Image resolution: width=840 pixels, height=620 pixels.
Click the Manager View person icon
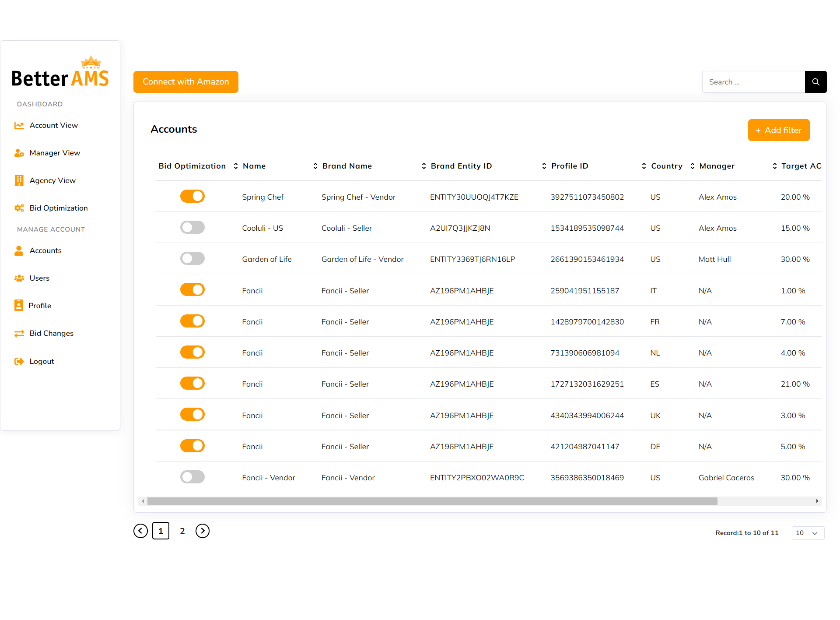pyautogui.click(x=19, y=153)
